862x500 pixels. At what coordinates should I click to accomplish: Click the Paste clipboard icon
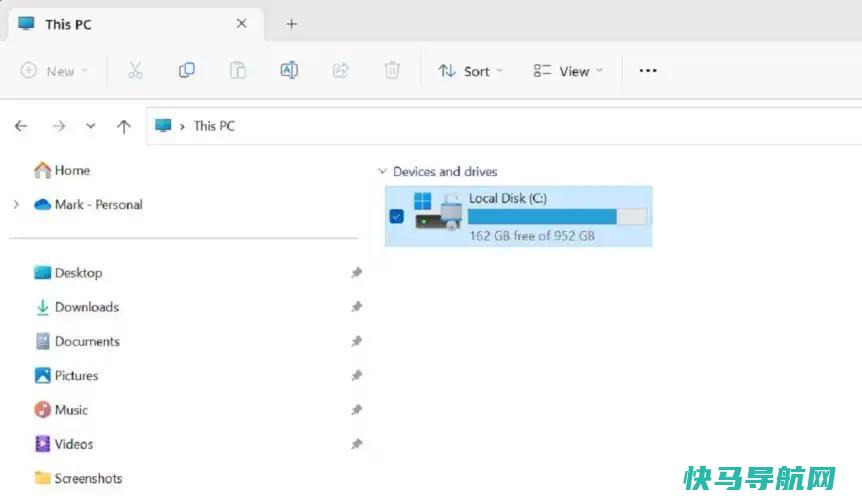click(237, 70)
